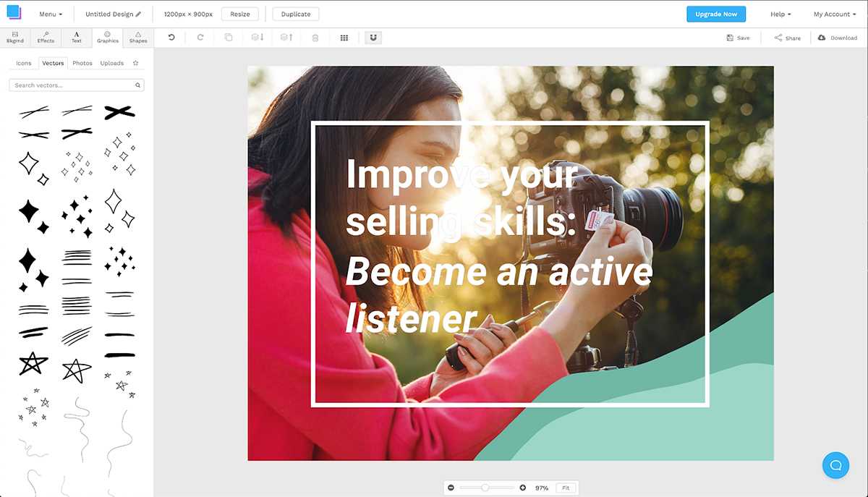Send layer backward using toolbar icon
868x497 pixels.
click(x=258, y=38)
